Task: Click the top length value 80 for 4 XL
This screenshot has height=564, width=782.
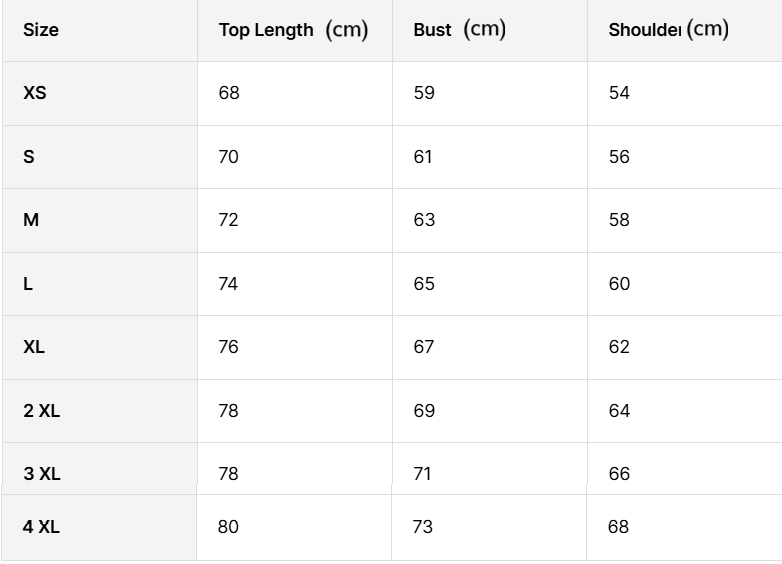Action: pos(228,527)
